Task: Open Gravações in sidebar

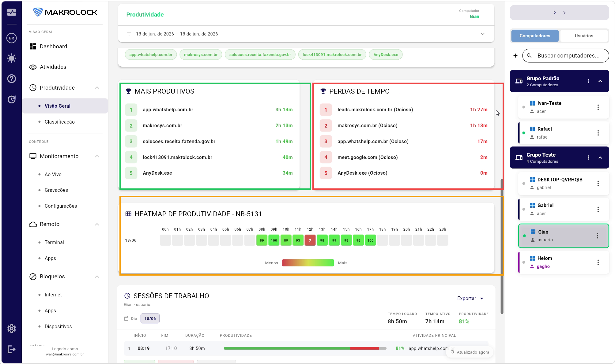Action: click(x=56, y=190)
